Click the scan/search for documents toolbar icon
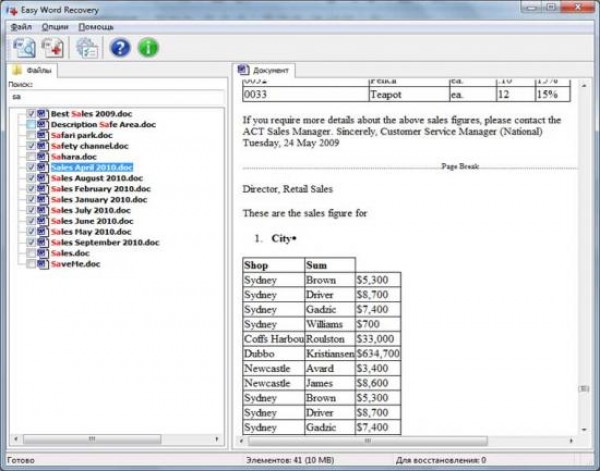This screenshot has width=600, height=471. pos(24,47)
